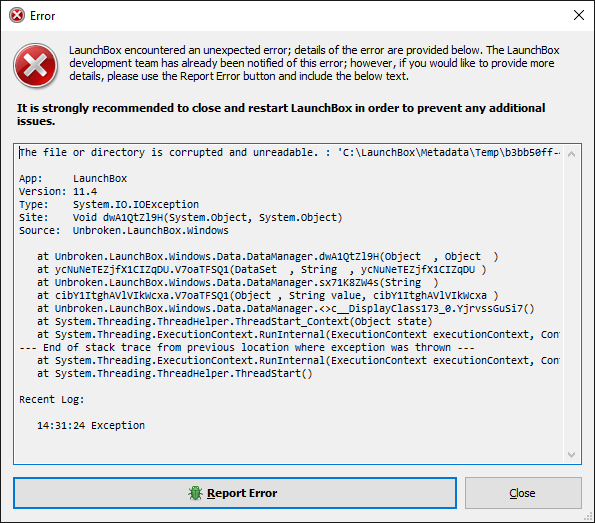Viewport: 595px width, 523px height.
Task: Click the scroll down arrow in error details
Action: [x=571, y=454]
